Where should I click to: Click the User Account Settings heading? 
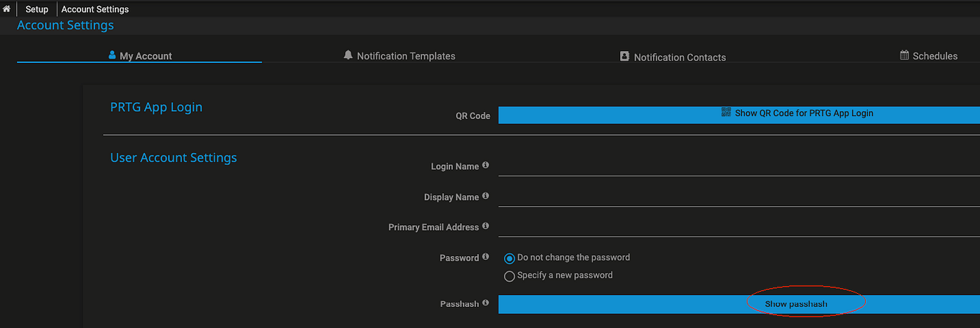click(x=174, y=158)
